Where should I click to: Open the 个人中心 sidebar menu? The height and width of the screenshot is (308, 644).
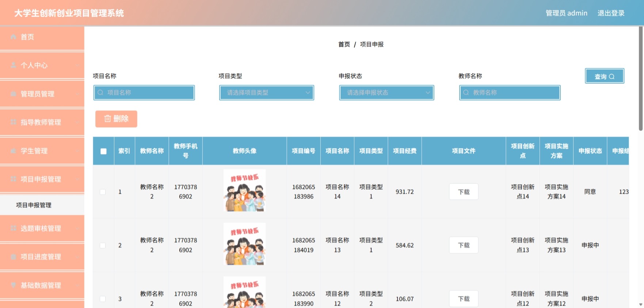(42, 65)
